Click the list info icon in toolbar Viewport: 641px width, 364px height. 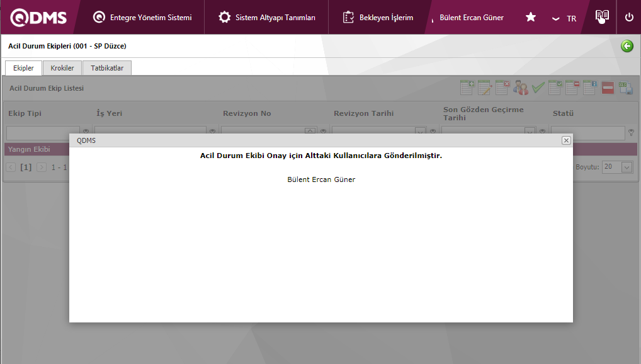tap(590, 88)
